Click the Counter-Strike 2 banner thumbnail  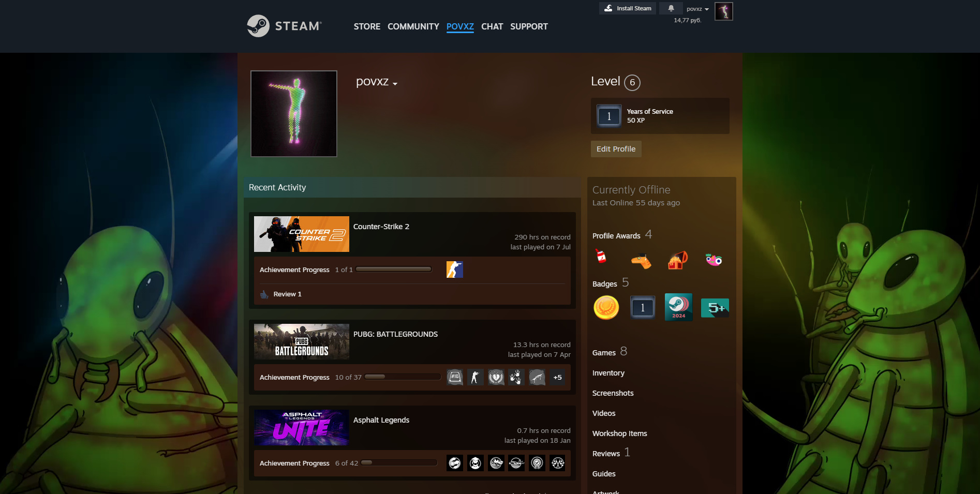point(302,234)
